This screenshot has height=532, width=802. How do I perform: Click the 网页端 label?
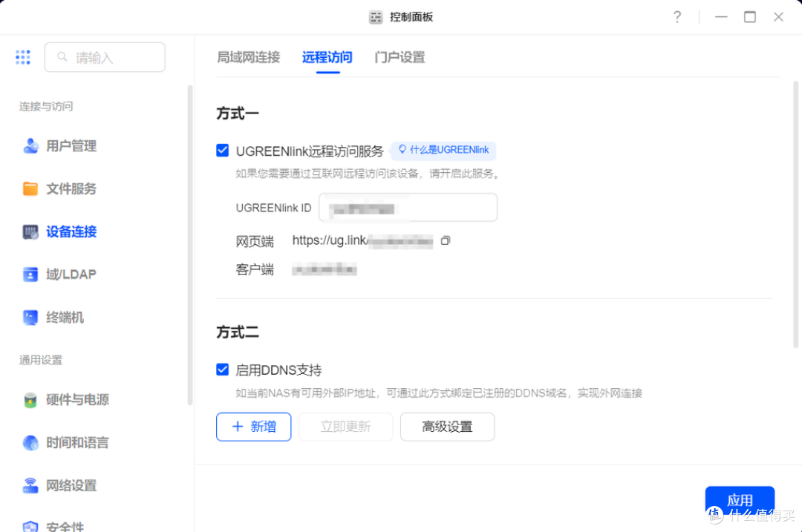click(255, 241)
